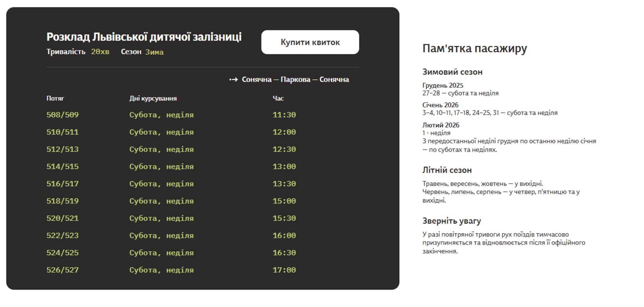Click the Купити квиток button
This screenshot has height=307, width=644.
point(310,42)
